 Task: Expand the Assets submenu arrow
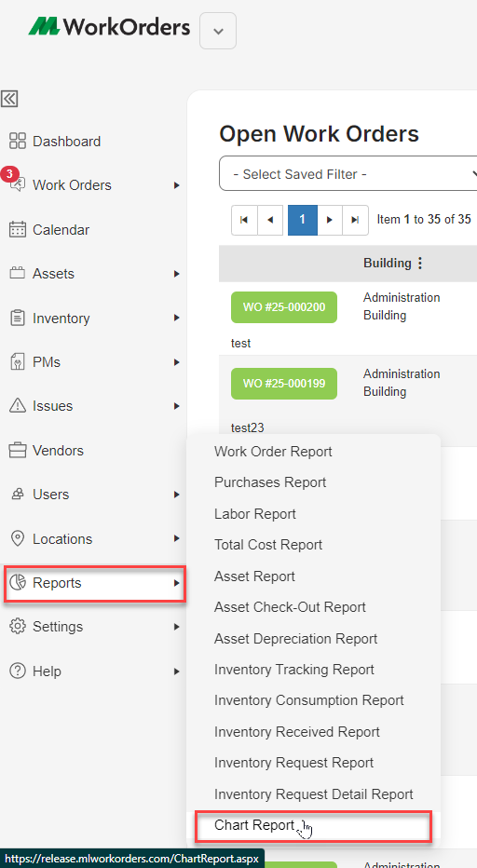point(176,274)
